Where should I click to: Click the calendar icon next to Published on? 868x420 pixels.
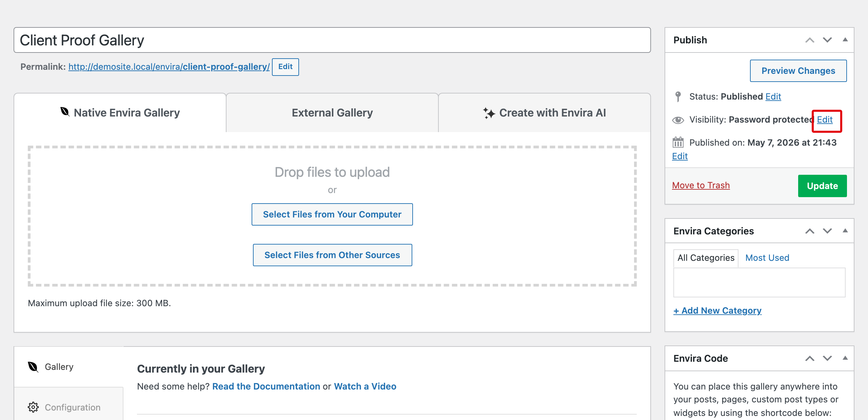tap(678, 142)
